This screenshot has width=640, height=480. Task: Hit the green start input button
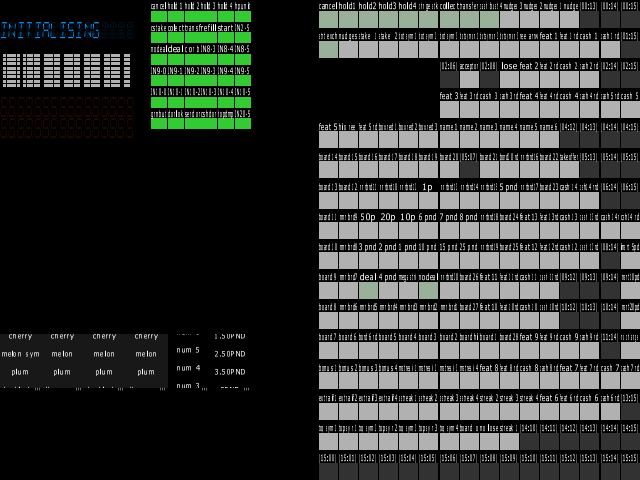tap(226, 38)
